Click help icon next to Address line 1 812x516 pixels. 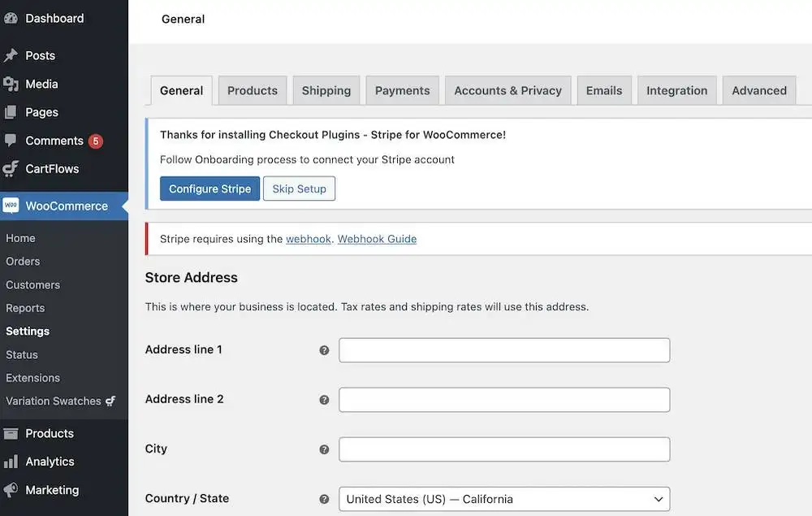pos(324,350)
